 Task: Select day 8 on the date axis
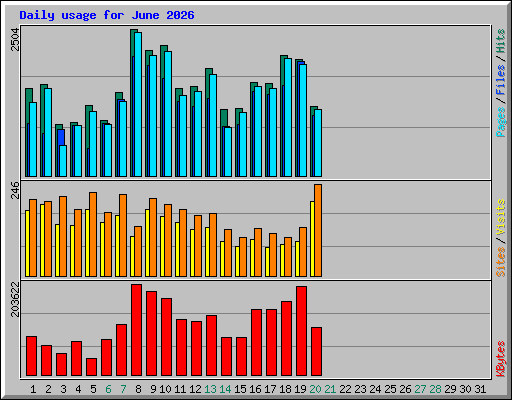click(x=138, y=389)
